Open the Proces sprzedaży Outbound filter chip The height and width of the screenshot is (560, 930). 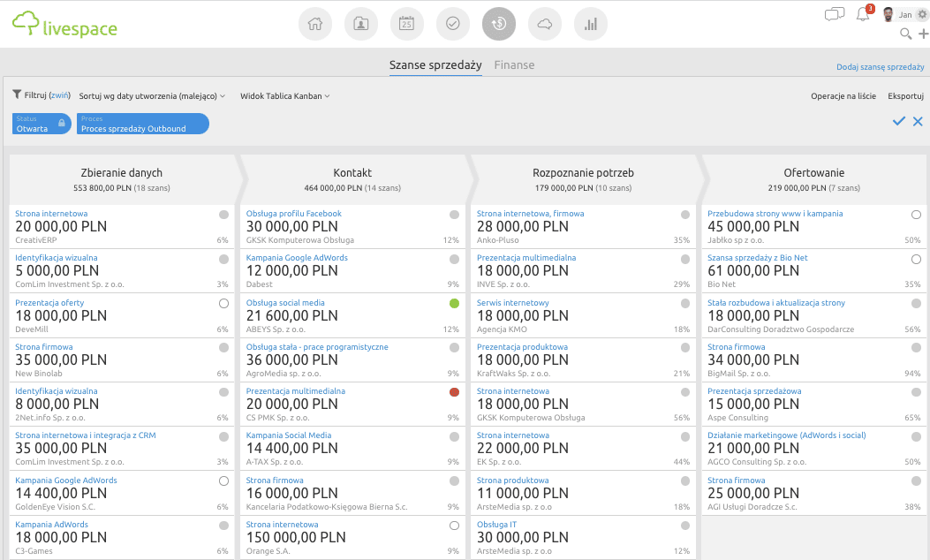pyautogui.click(x=143, y=124)
